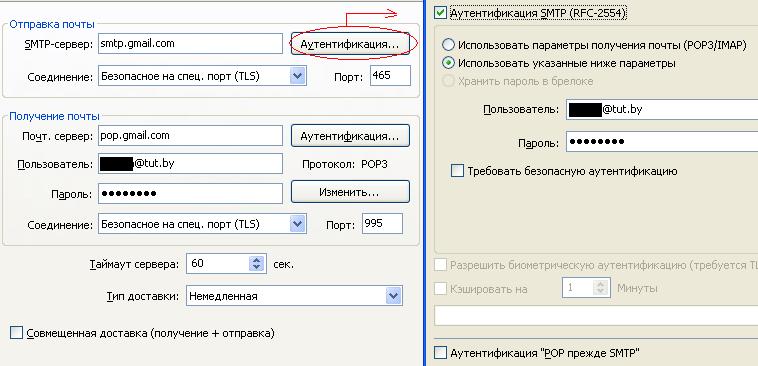Image resolution: width=758 pixels, height=366 pixels.
Task: Click the Получение почты group title
Action: [55, 116]
